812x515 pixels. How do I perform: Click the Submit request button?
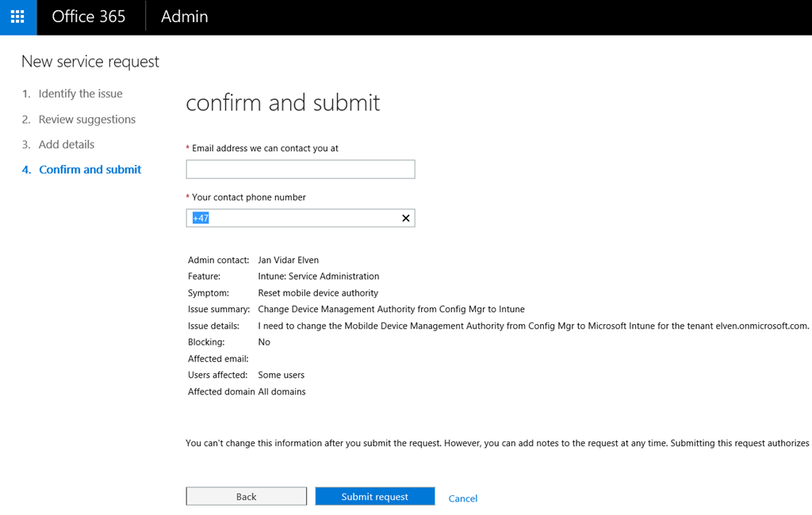coord(375,496)
